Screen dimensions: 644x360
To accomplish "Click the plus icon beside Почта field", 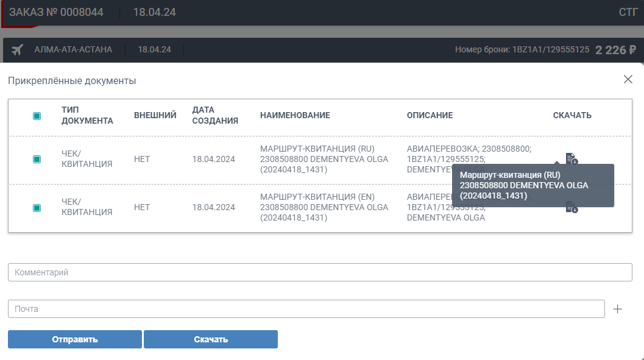I will click(617, 309).
